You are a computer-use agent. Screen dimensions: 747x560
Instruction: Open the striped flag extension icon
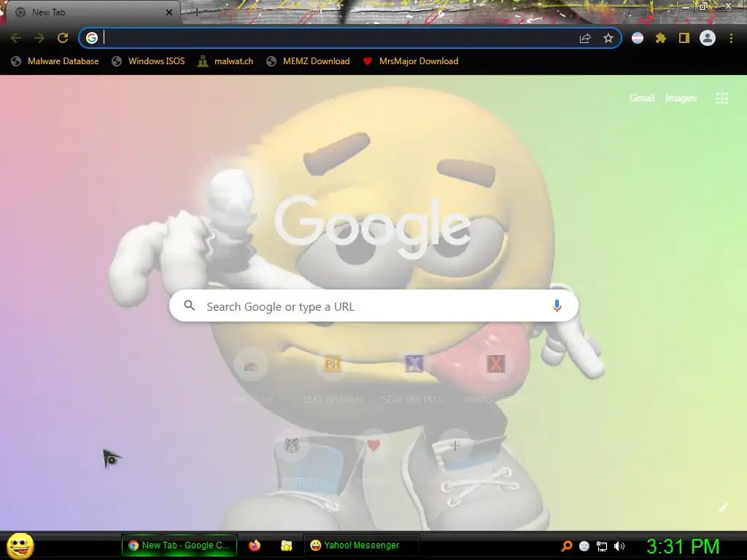click(x=638, y=38)
